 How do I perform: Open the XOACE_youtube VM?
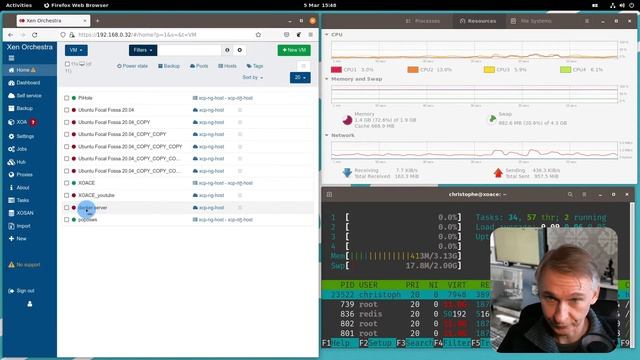96,195
